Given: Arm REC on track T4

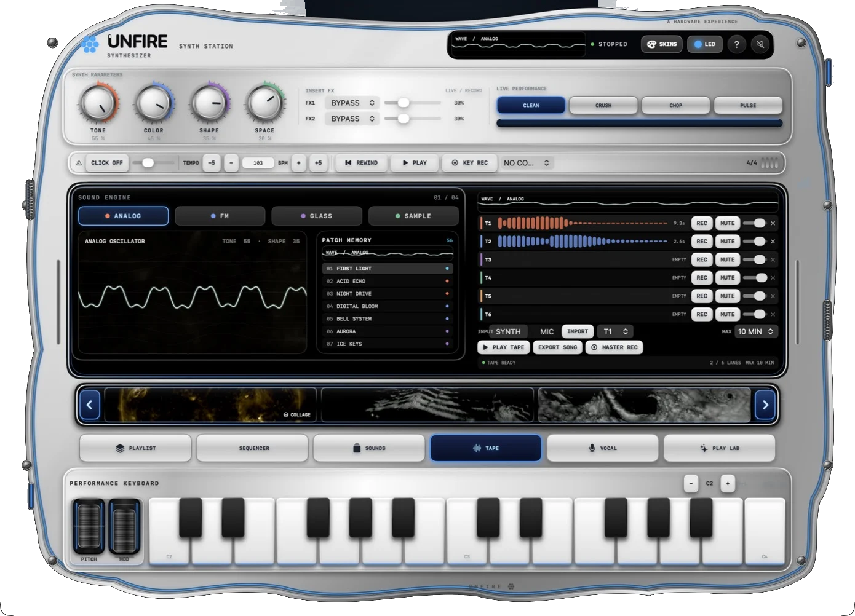Looking at the screenshot, I should click(702, 278).
